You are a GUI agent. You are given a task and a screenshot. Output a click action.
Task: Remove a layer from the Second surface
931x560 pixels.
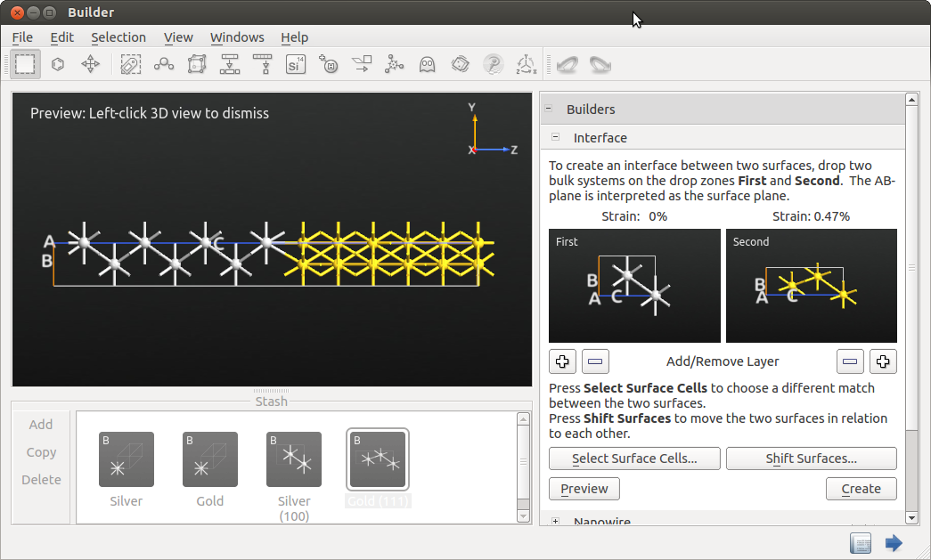(850, 361)
